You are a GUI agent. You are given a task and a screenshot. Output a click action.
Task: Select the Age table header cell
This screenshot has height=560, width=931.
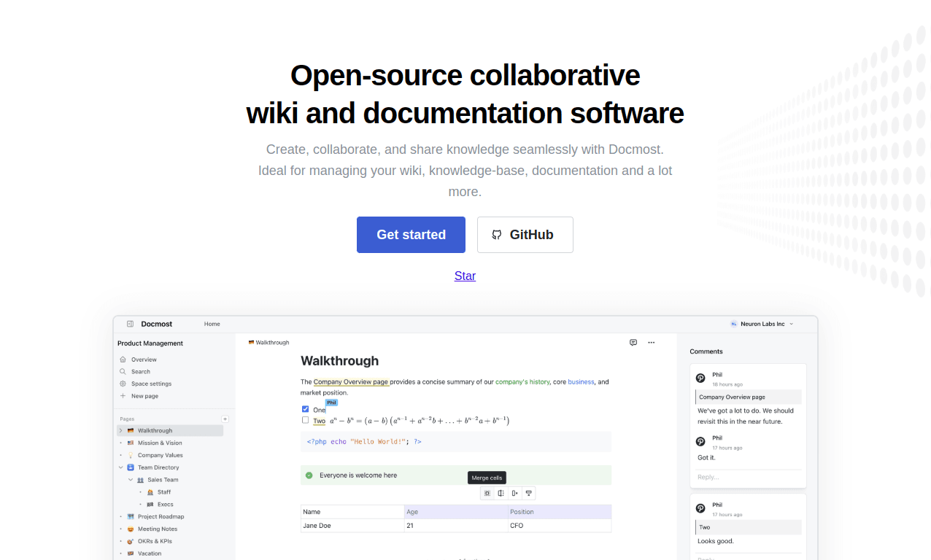[456, 512]
